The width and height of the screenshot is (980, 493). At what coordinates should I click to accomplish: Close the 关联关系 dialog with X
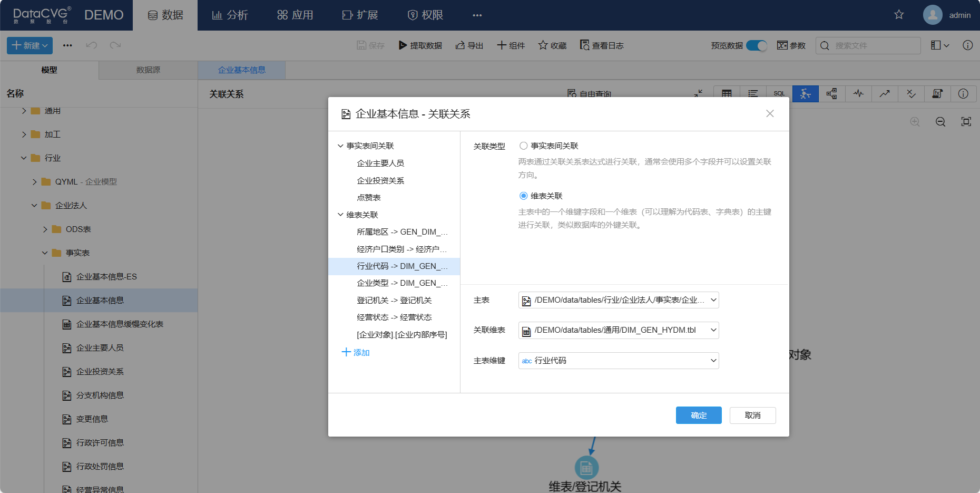pos(770,113)
